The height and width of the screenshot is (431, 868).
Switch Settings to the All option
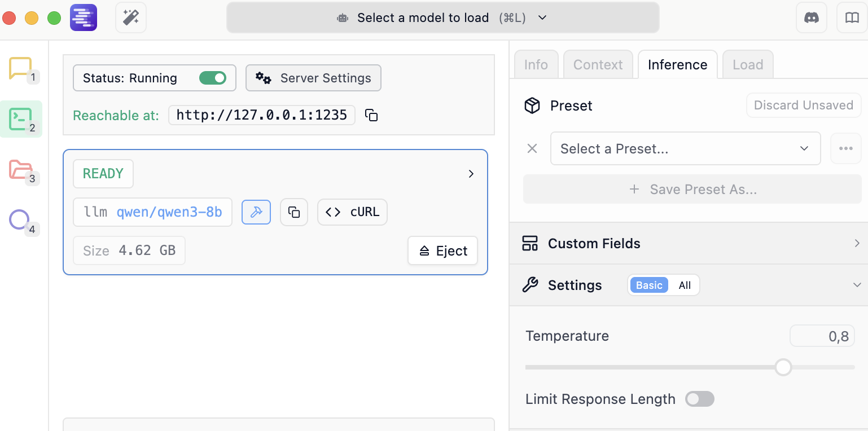[x=685, y=285]
